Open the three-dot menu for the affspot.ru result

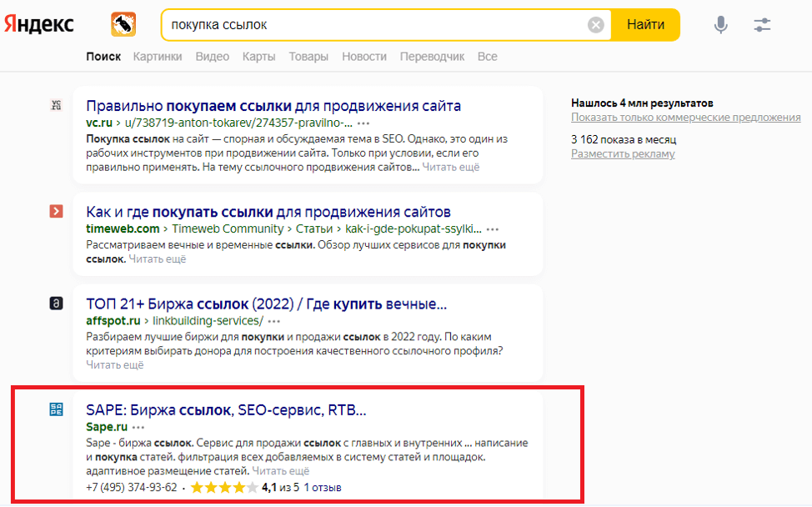[274, 321]
